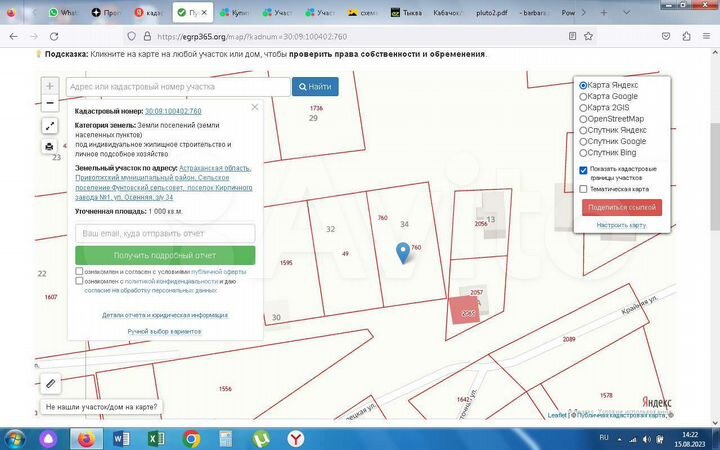Uncheck Показать кадастровые границы участков

point(583,170)
